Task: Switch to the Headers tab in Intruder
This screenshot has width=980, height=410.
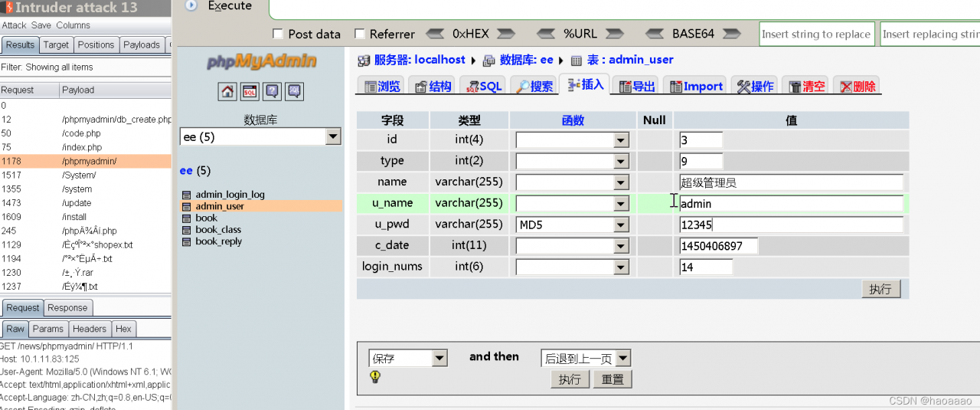Action: point(90,329)
